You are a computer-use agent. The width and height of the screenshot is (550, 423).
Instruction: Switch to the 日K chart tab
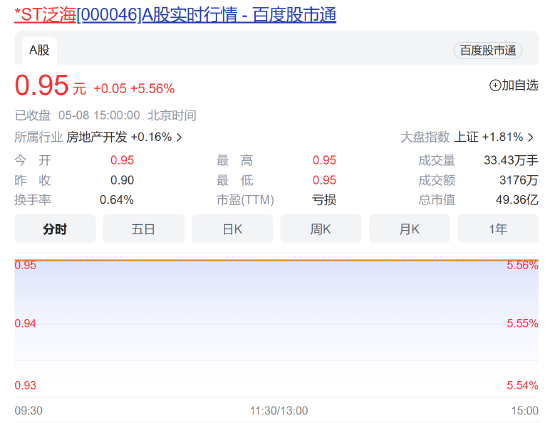point(232,229)
